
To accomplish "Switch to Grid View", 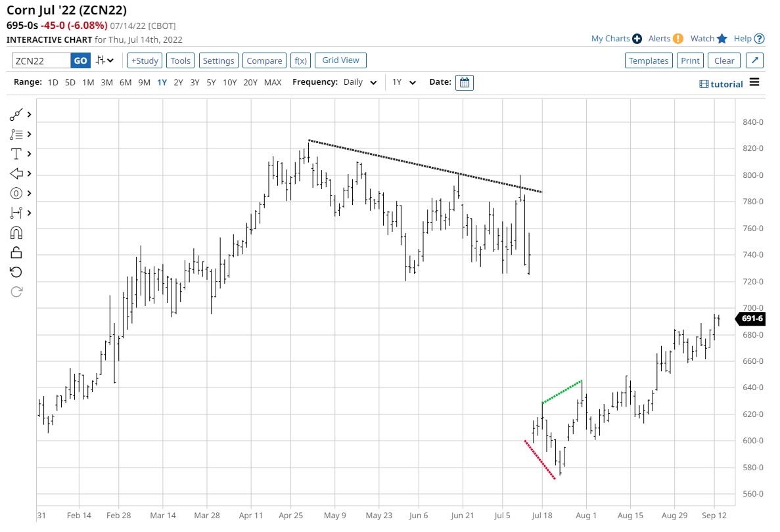I will 341,60.
